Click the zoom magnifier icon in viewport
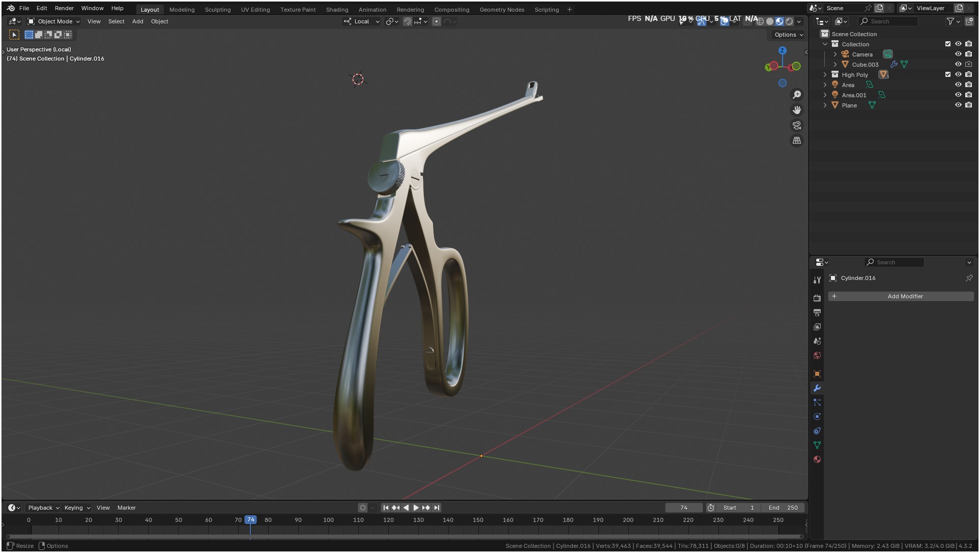The image size is (980, 553). [797, 95]
